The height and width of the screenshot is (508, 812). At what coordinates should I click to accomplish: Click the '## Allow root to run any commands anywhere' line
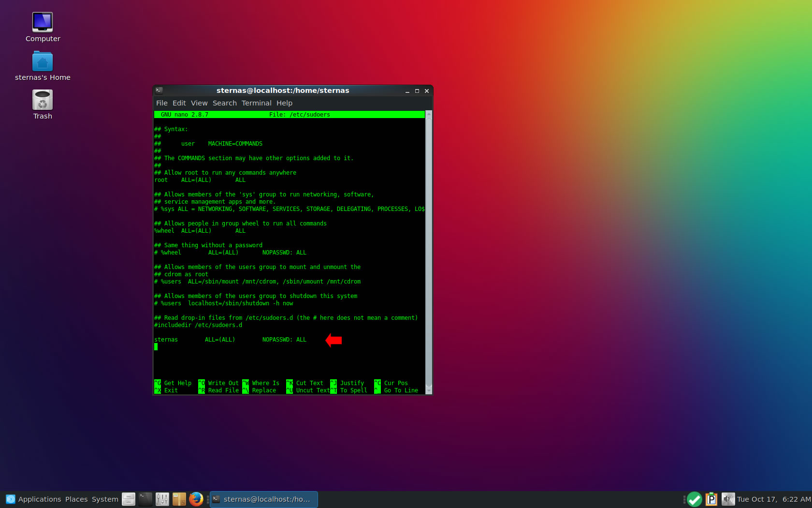coord(225,173)
